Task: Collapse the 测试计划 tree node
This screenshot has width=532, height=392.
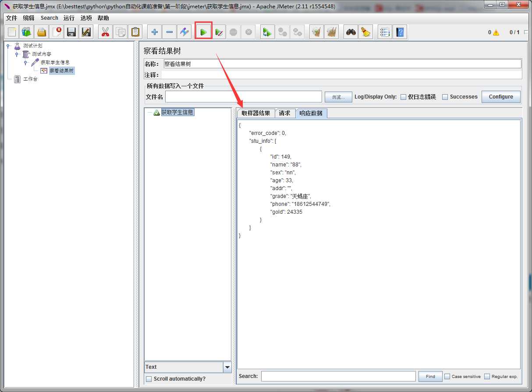Action: [8, 46]
